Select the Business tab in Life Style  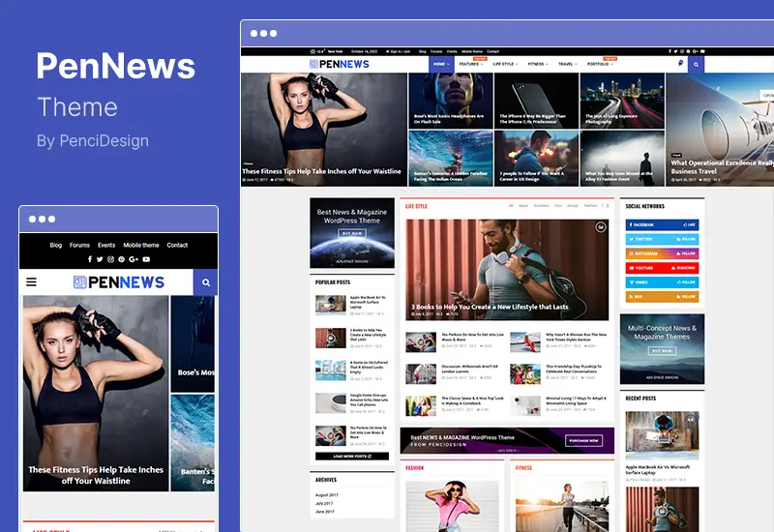pos(541,206)
